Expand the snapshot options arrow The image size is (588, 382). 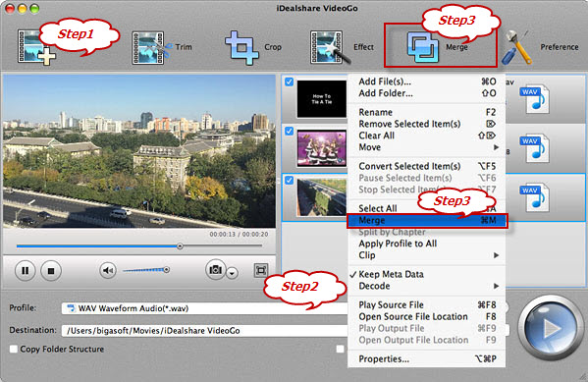coord(232,273)
